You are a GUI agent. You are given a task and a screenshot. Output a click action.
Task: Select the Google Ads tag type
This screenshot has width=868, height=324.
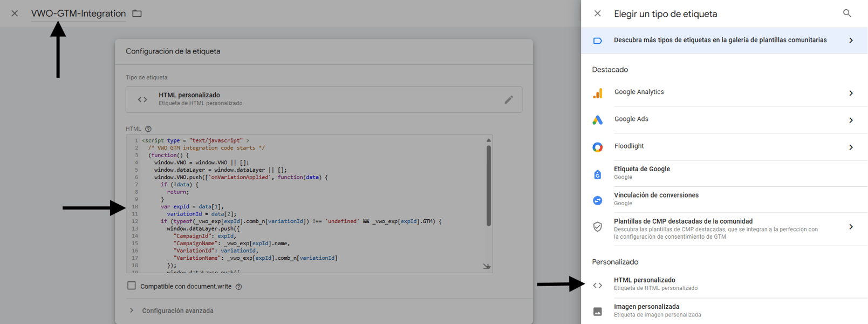tap(725, 120)
